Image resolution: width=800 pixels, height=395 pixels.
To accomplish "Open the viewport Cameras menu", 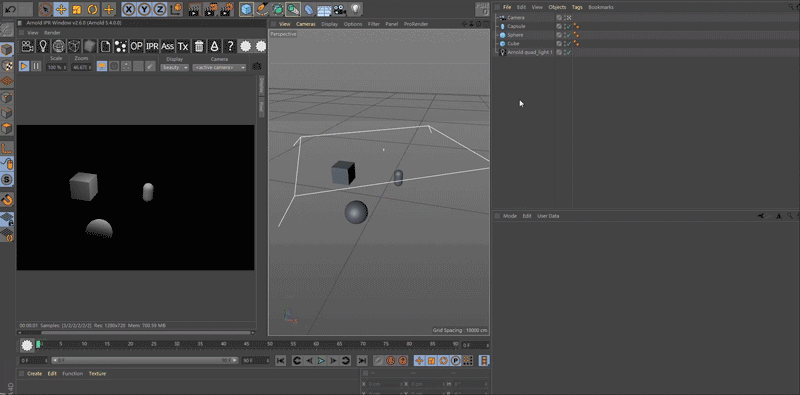I will (306, 24).
